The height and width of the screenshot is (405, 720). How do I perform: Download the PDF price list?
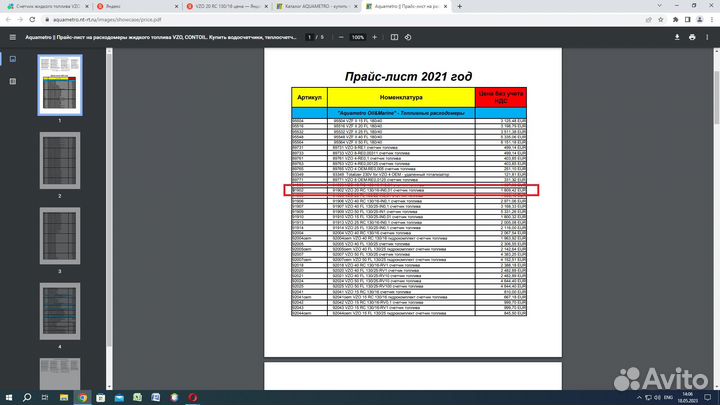click(675, 37)
